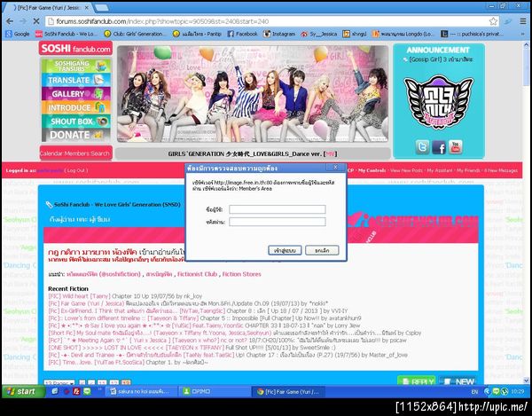The image size is (532, 416).
Task: Open the LOST IN LOVE one shot link
Action: coord(136,348)
